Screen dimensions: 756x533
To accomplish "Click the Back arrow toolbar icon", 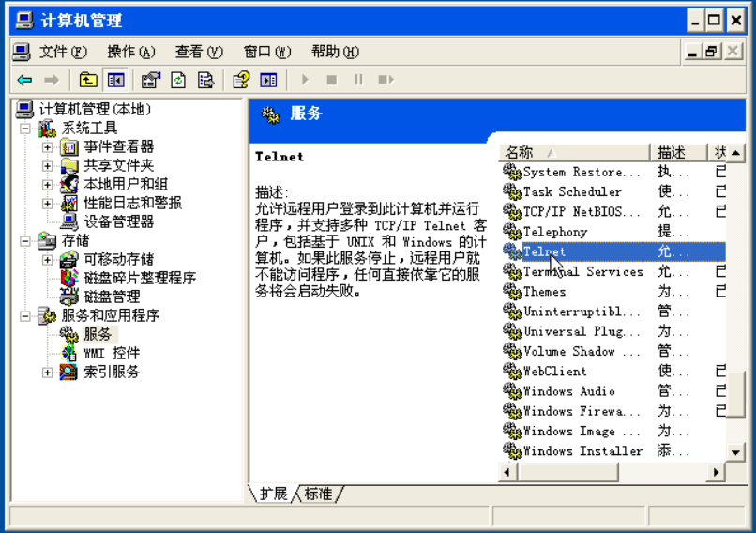I will coord(24,80).
